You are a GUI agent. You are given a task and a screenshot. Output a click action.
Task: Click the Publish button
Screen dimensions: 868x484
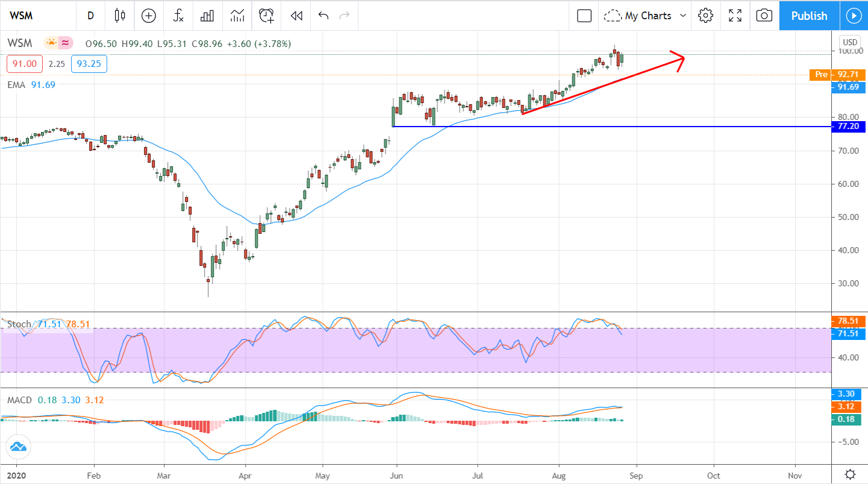point(809,16)
